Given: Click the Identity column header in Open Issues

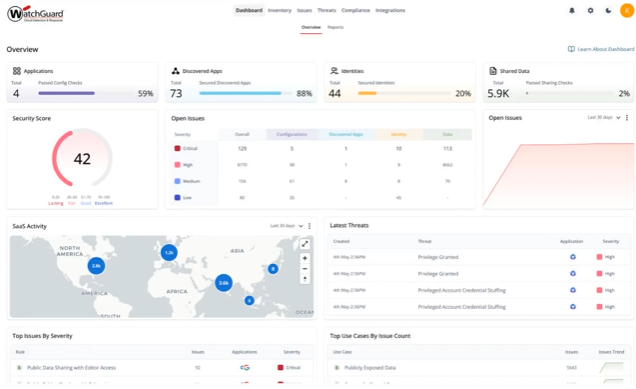Looking at the screenshot, I should pos(399,134).
